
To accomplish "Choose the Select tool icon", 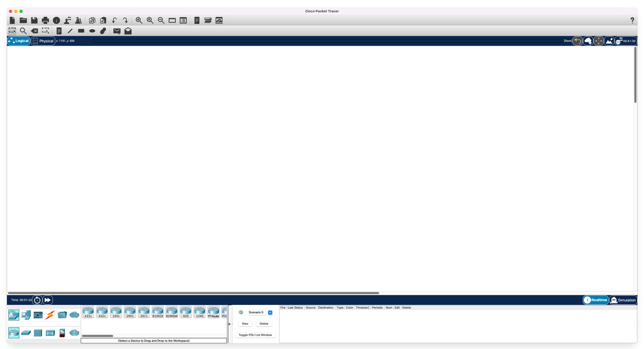I will 12,31.
